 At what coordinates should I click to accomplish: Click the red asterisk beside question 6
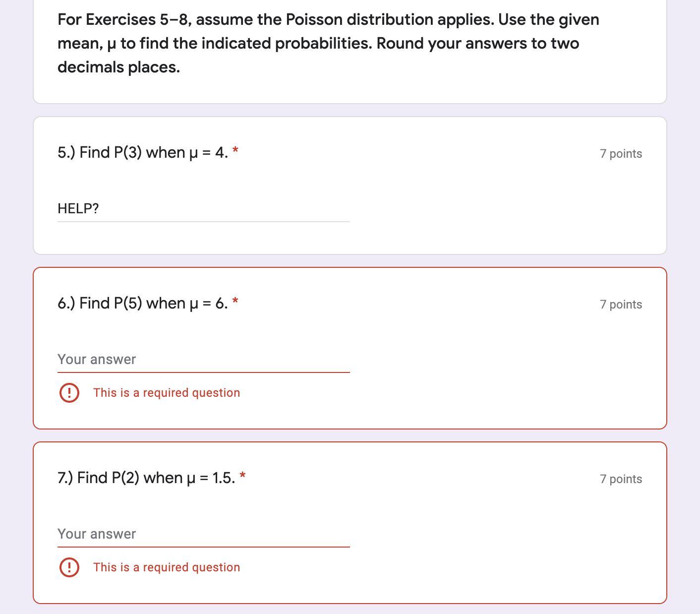235,301
